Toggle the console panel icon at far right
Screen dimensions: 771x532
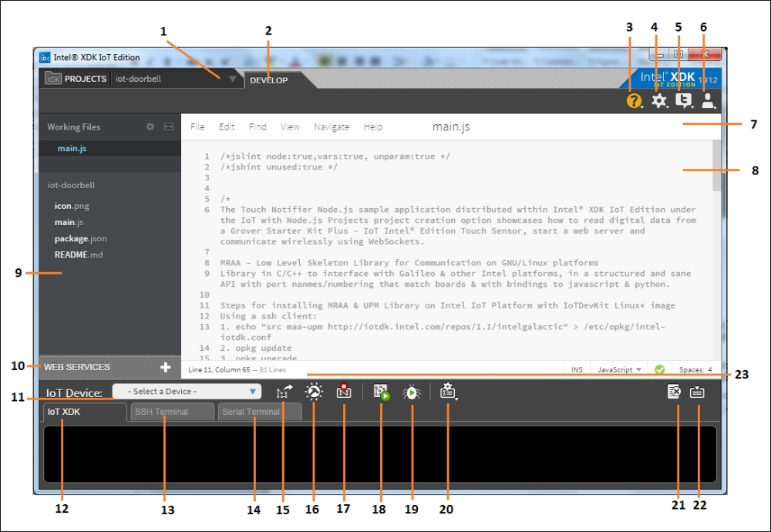coord(697,392)
